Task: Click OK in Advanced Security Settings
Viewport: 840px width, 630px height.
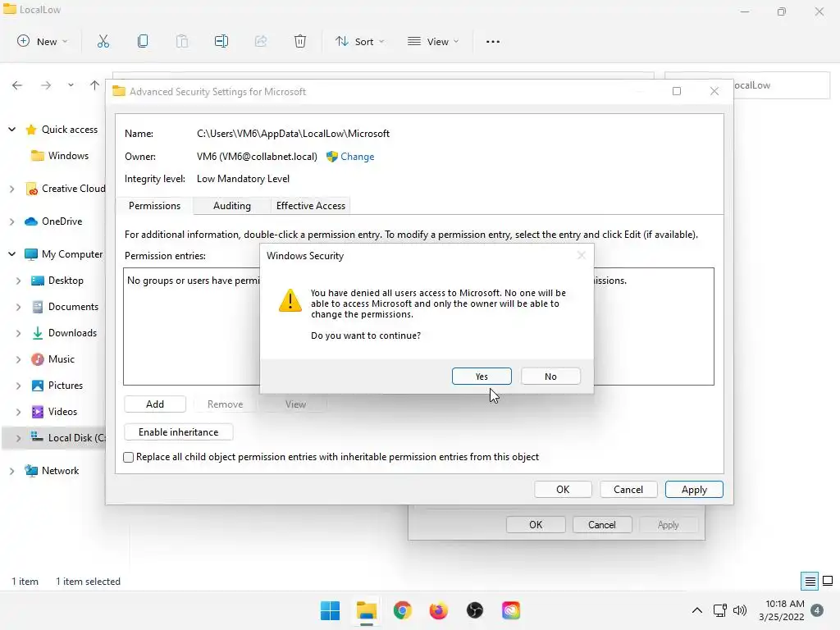Action: pos(563,490)
